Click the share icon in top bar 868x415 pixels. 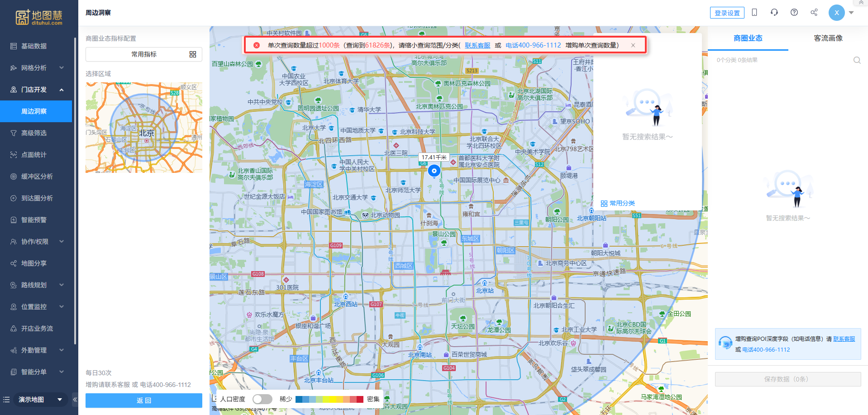814,13
